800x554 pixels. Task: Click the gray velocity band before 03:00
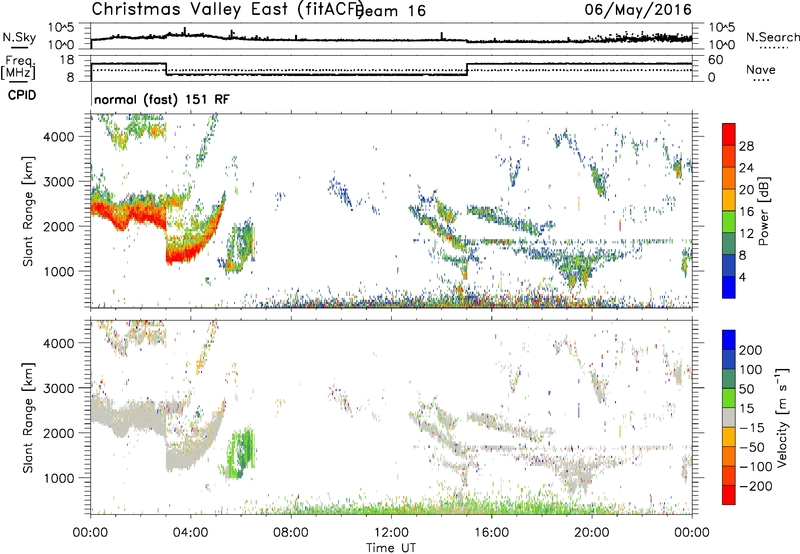click(x=129, y=418)
